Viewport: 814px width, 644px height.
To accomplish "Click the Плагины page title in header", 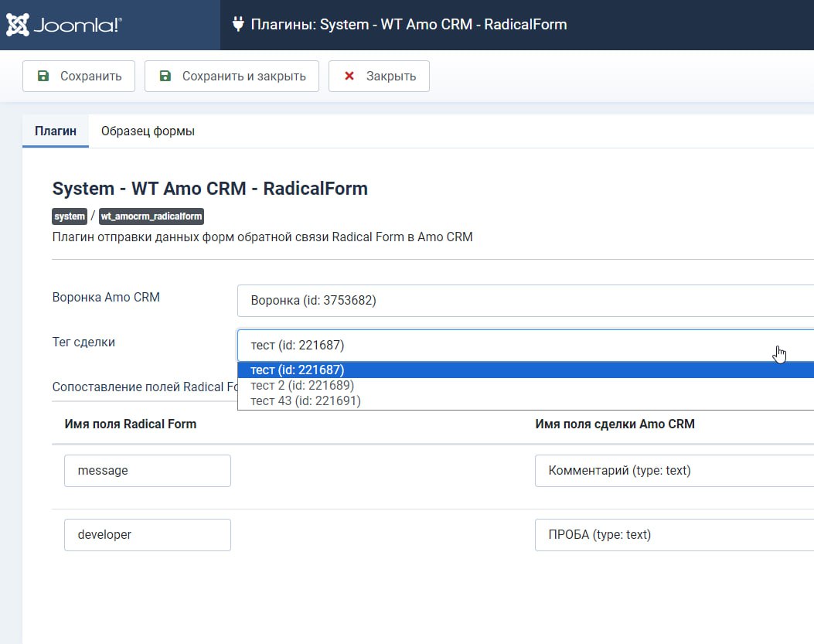I will (409, 25).
